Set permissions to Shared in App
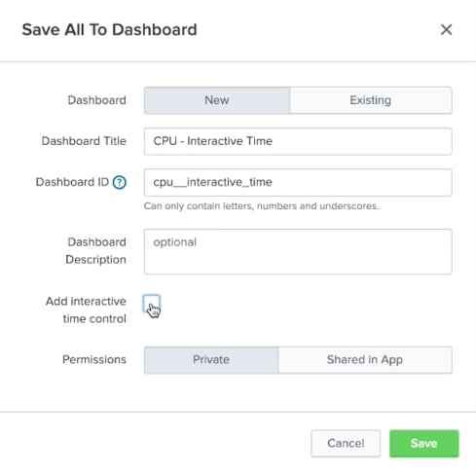Image resolution: width=476 pixels, height=474 pixels. click(x=365, y=360)
